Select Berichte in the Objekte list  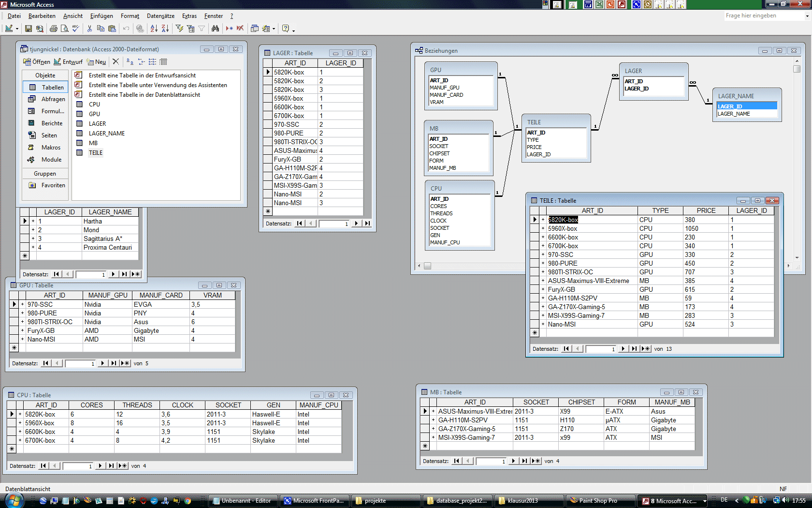[46, 123]
